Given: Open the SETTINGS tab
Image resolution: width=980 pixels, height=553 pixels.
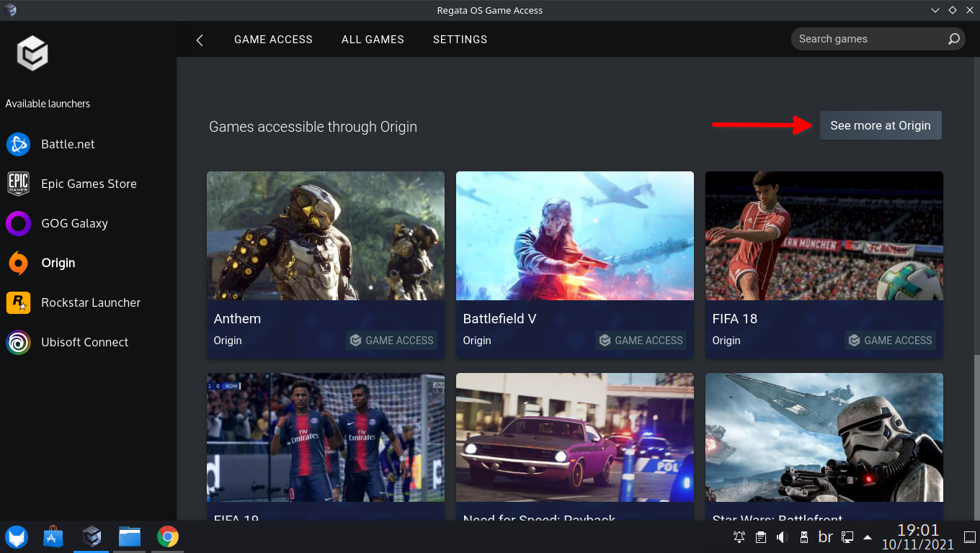Looking at the screenshot, I should 460,40.
